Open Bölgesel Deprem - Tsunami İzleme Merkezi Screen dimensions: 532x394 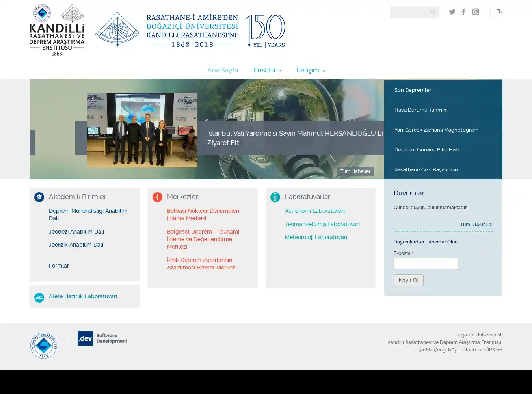point(203,239)
